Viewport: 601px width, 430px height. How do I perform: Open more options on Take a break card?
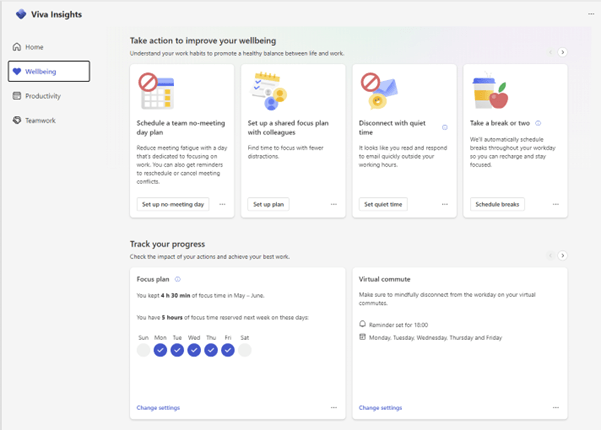click(556, 204)
